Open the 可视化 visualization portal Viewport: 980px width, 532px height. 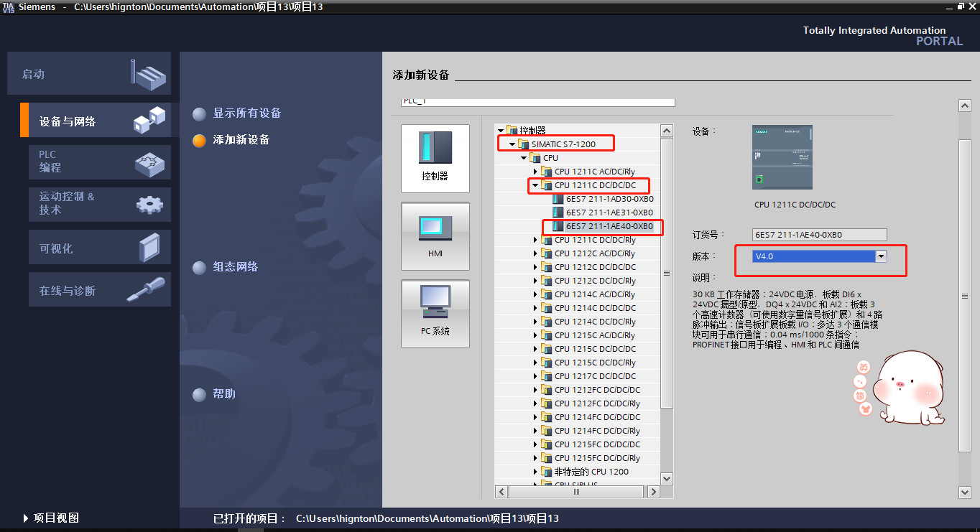[x=99, y=248]
